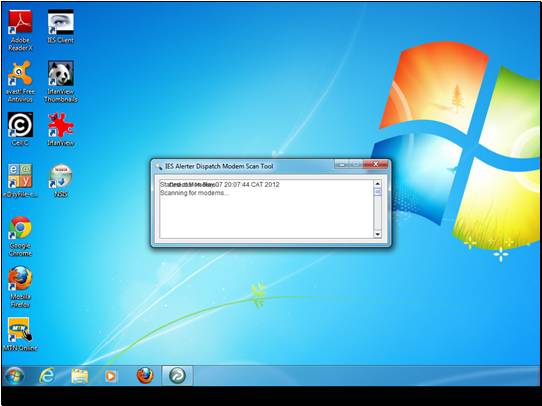Open Windows Media Player from taskbar
Screen dimensions: 542x406
tap(111, 376)
